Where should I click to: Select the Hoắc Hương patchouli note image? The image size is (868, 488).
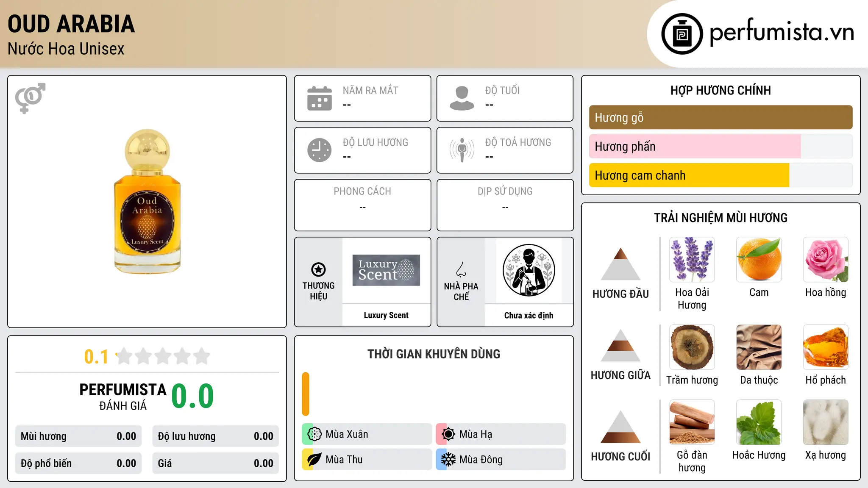coord(759,422)
